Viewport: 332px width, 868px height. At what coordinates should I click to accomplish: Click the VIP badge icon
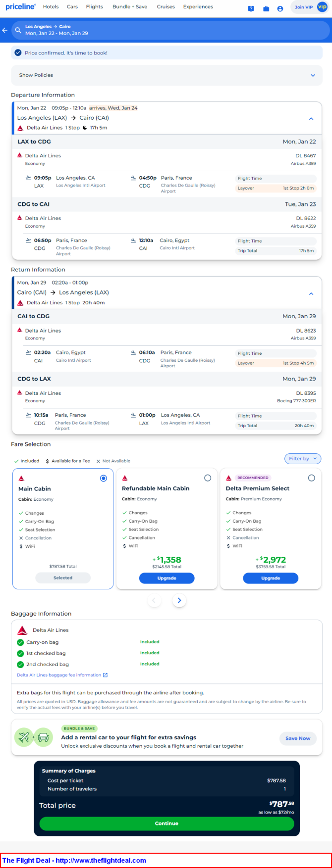(x=322, y=7)
